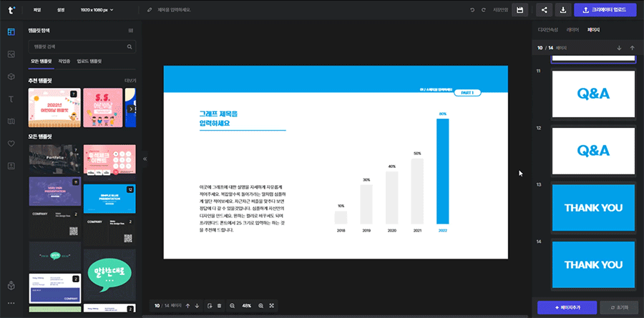Collapse the left template panel
Image resolution: width=644 pixels, height=318 pixels.
(145, 159)
